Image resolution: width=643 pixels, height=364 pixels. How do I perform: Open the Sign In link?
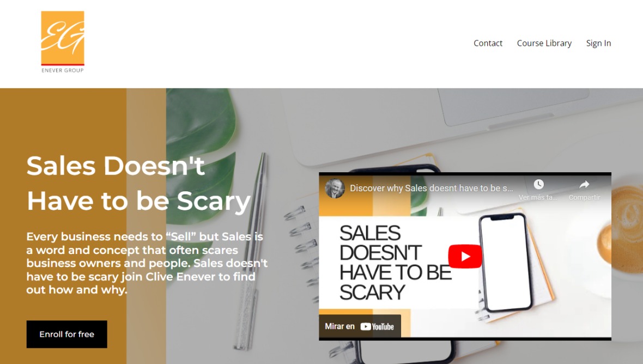[598, 43]
